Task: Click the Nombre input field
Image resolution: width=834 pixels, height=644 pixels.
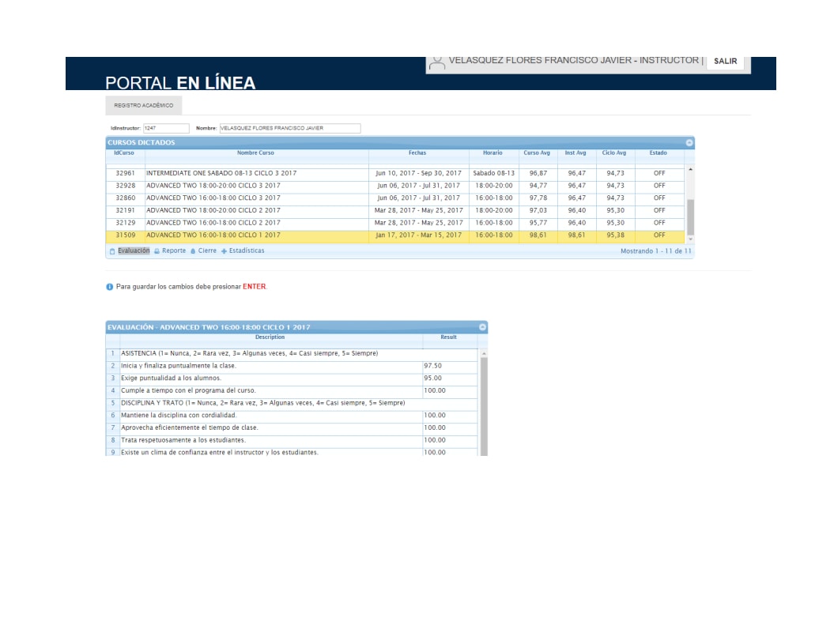Action: (290, 128)
